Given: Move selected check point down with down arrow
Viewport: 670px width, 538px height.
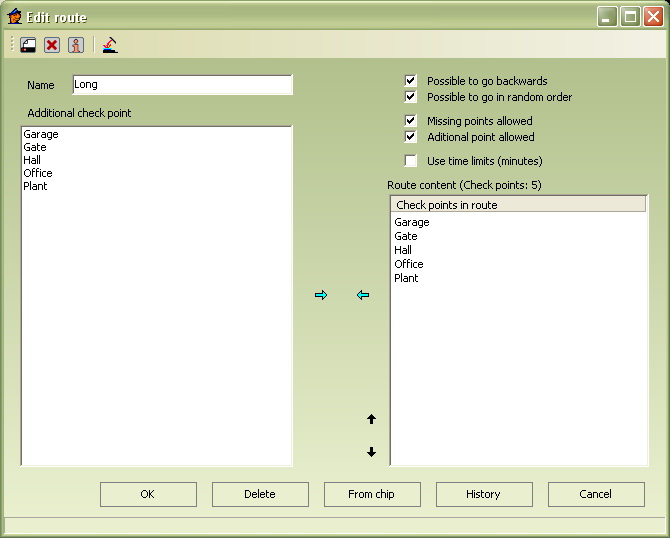Looking at the screenshot, I should 371,452.
